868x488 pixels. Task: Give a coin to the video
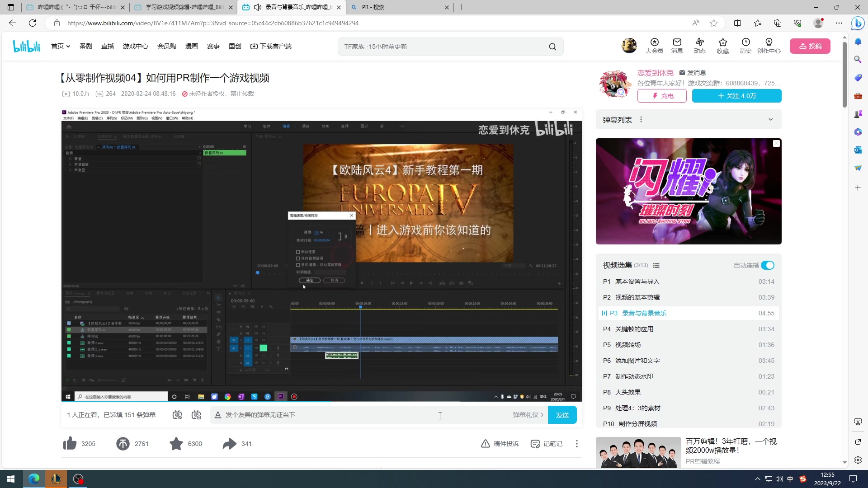(123, 444)
